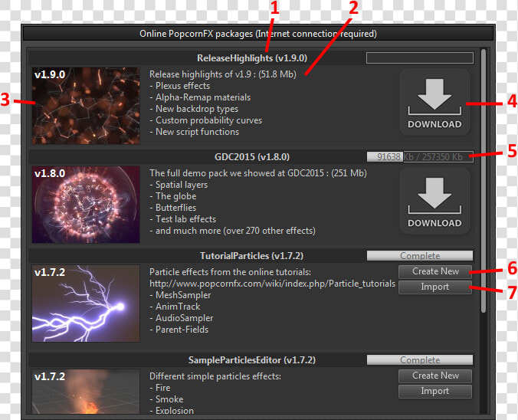Click the 'Plexus effects' list entry
This screenshot has width=518, height=420.
click(x=180, y=86)
